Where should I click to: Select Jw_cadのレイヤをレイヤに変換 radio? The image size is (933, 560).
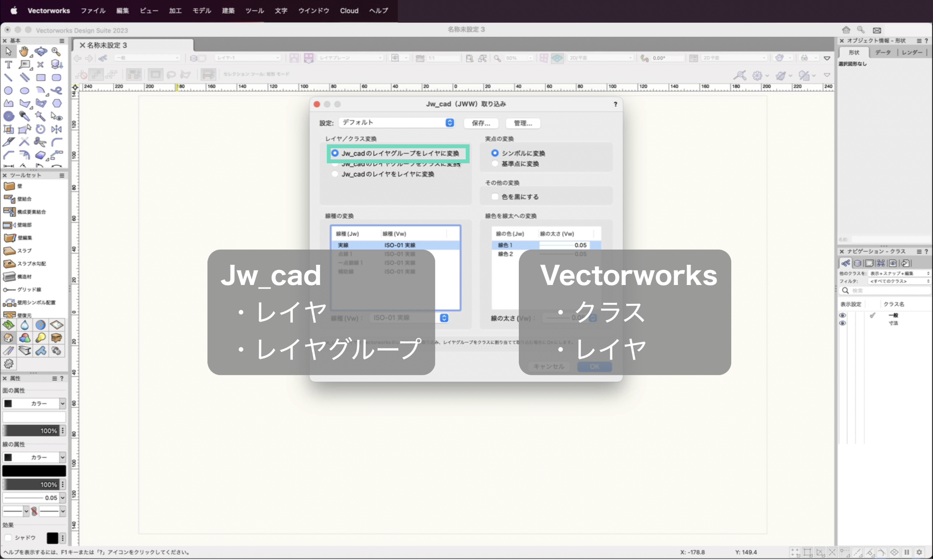click(x=335, y=174)
